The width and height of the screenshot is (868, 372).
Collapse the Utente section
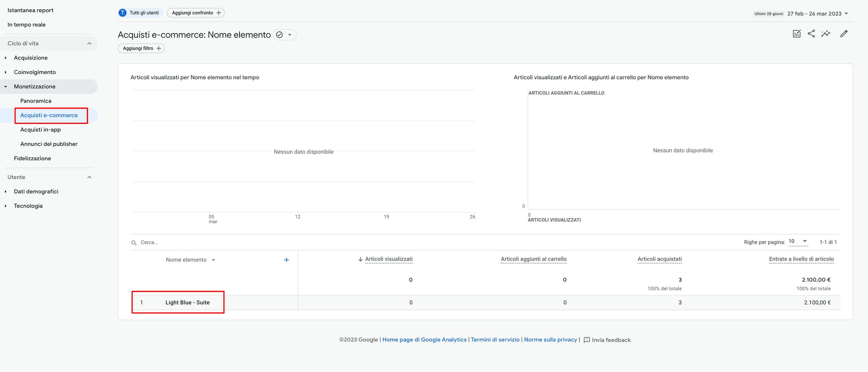click(89, 177)
